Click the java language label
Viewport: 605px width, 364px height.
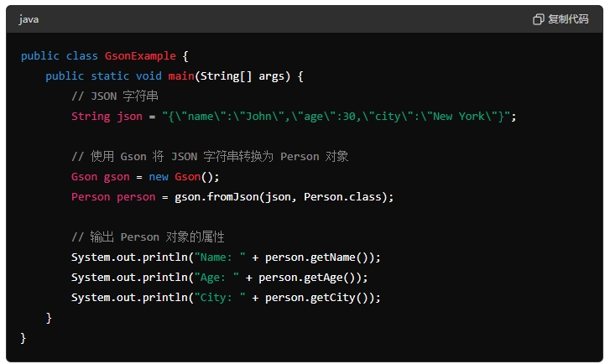click(29, 19)
